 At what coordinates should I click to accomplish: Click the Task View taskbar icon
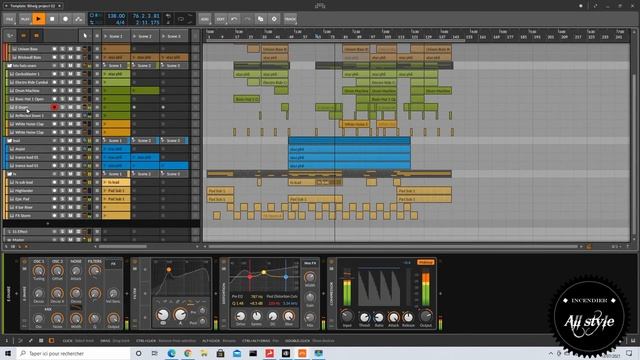(154, 353)
